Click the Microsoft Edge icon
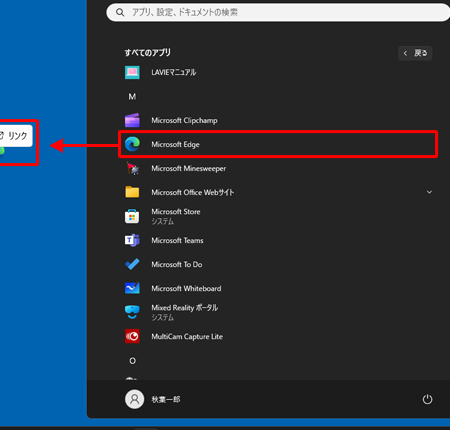This screenshot has height=430, width=450. 132,144
